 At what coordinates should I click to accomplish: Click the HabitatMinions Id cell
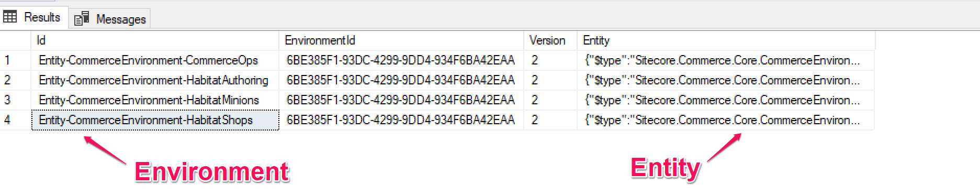[x=155, y=100]
